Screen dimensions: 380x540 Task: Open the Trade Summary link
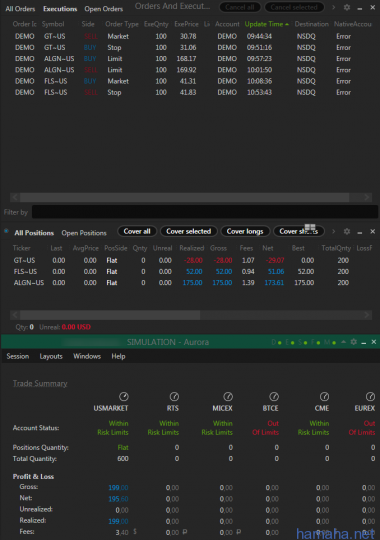coord(40,383)
